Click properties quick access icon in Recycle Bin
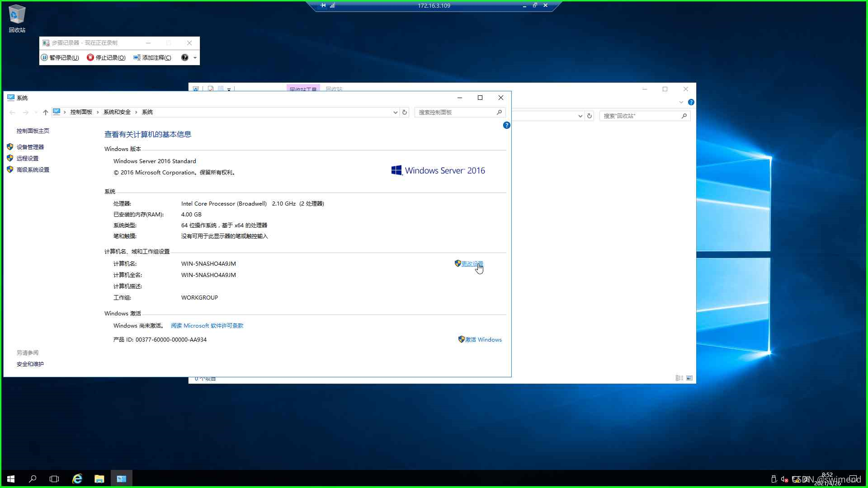This screenshot has width=868, height=488. pos(211,89)
